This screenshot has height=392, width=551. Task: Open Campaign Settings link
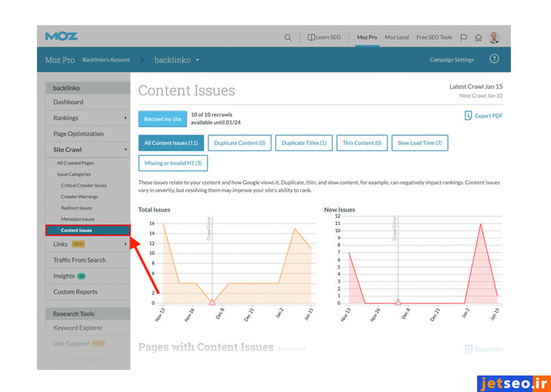tap(452, 60)
